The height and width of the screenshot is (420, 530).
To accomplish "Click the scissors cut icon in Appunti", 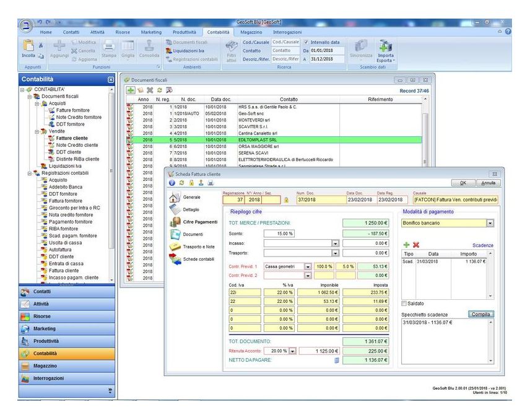I will click(41, 45).
